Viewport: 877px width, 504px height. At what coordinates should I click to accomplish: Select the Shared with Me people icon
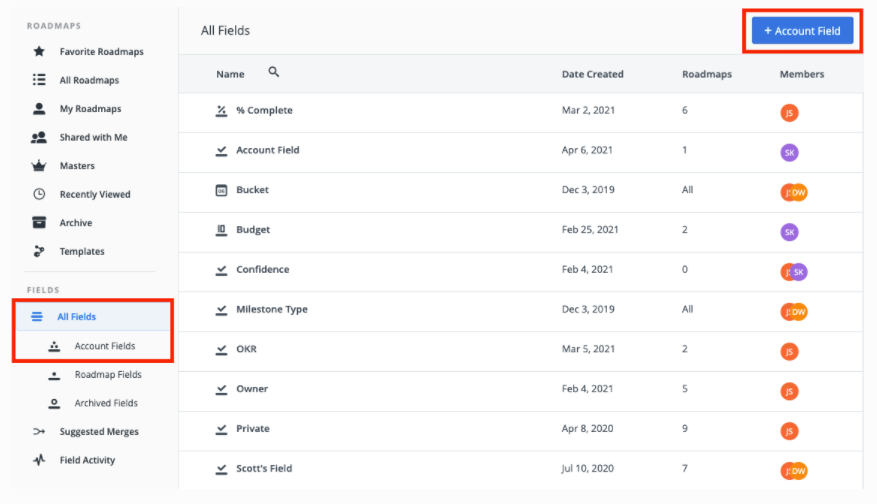coord(39,137)
